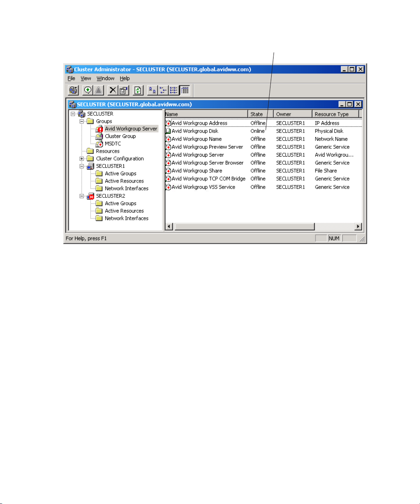The image size is (420, 504).
Task: Click the Delete X toolbar icon
Action: pos(113,91)
